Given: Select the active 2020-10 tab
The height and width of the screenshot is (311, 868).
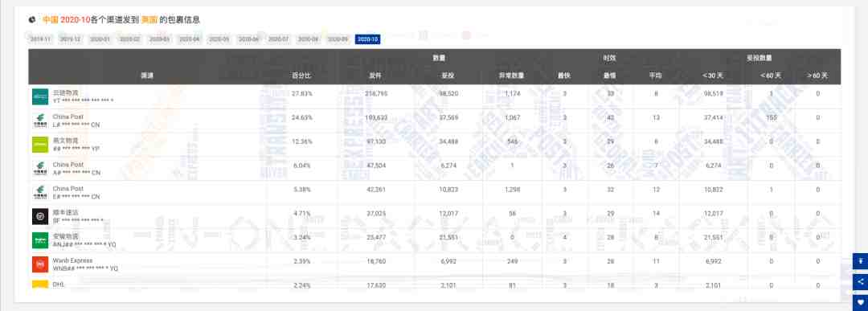Looking at the screenshot, I should [x=367, y=39].
